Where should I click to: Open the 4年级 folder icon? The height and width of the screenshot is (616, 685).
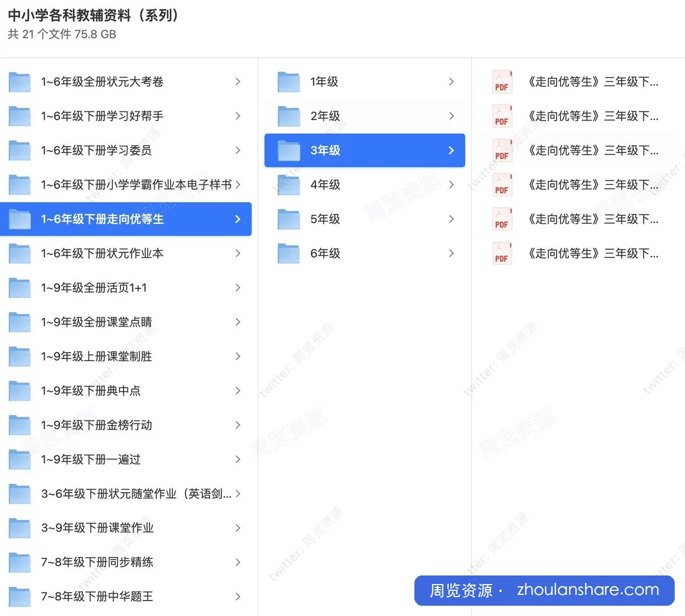(289, 185)
